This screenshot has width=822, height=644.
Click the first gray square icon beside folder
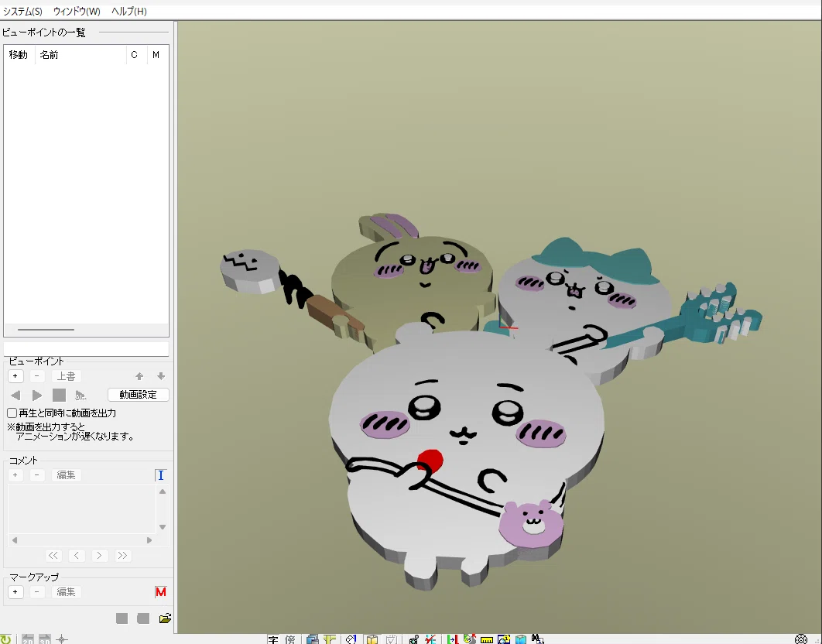point(122,618)
